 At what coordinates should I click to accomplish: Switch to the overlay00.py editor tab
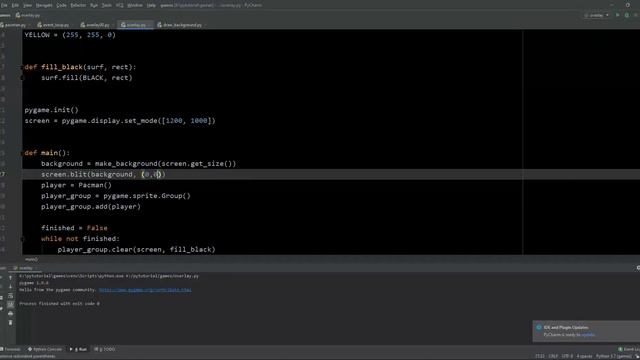pyautogui.click(x=96, y=25)
